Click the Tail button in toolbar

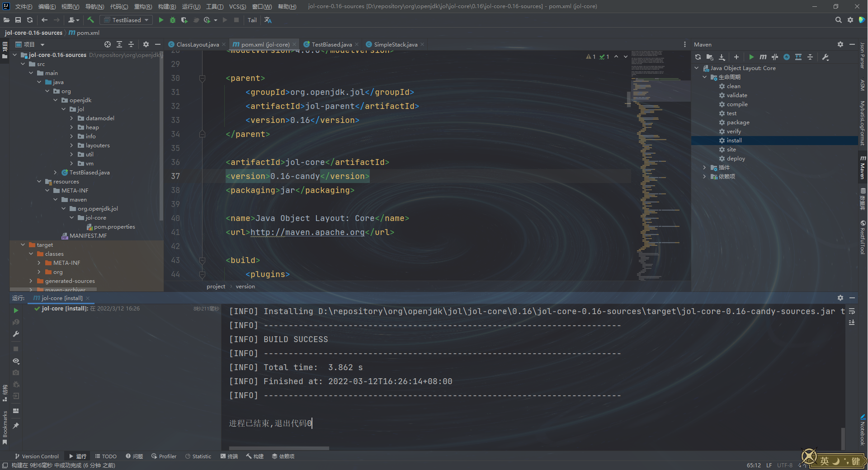click(x=252, y=20)
